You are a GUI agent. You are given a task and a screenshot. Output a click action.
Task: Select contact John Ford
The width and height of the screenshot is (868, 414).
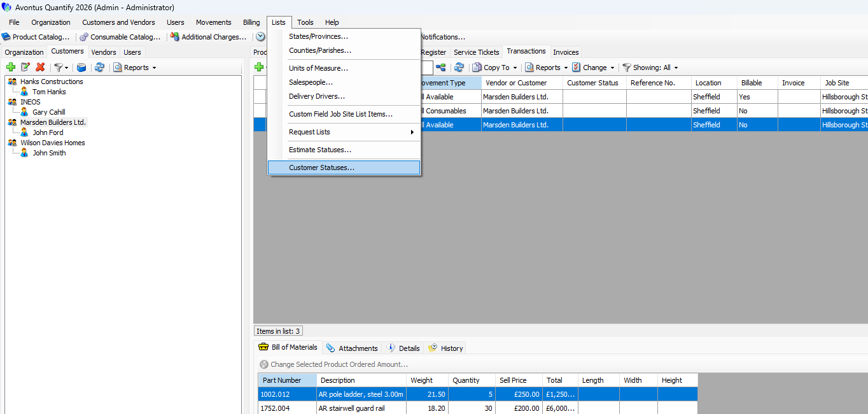click(x=48, y=132)
